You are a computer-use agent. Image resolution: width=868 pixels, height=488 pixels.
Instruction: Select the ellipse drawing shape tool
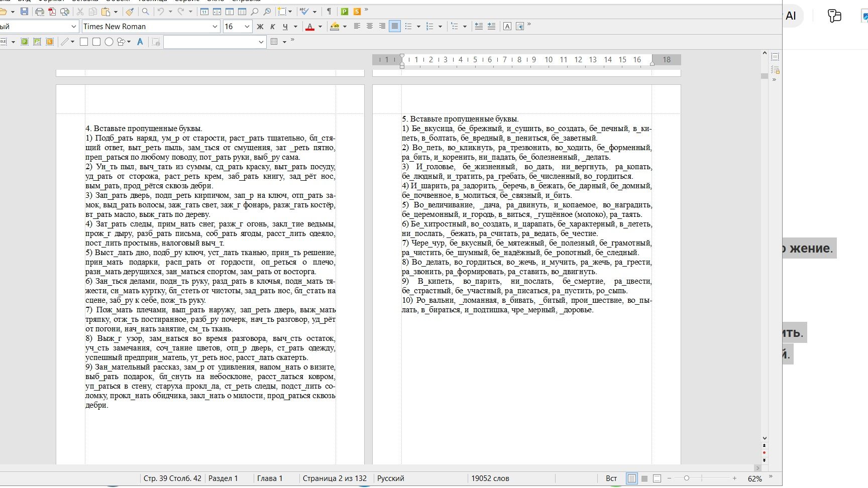tap(108, 42)
